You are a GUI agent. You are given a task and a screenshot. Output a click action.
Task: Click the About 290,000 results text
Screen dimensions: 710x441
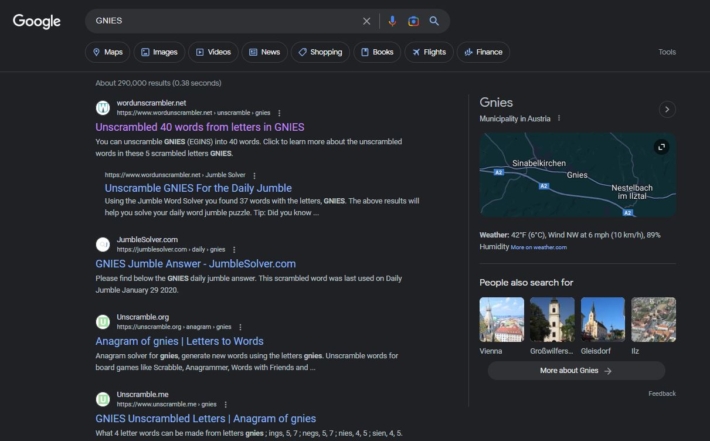[x=158, y=83]
